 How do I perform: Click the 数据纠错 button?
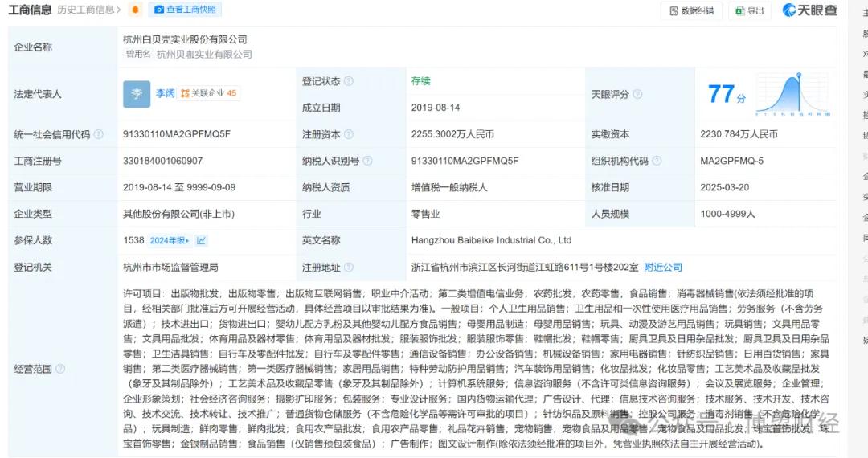point(692,11)
